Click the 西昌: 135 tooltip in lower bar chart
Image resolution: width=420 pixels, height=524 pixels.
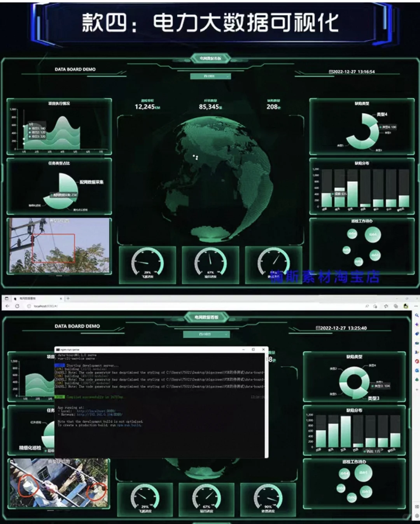click(372, 451)
